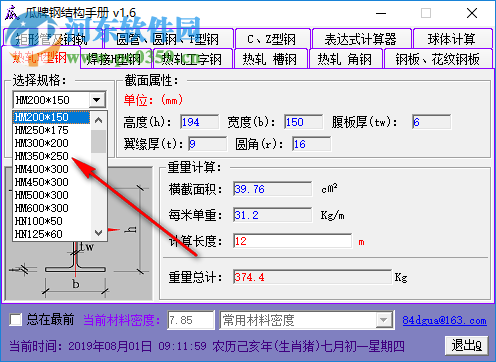Click the 腹板厚(tw) field showing 6
This screenshot has height=362, width=496.
[x=432, y=122]
